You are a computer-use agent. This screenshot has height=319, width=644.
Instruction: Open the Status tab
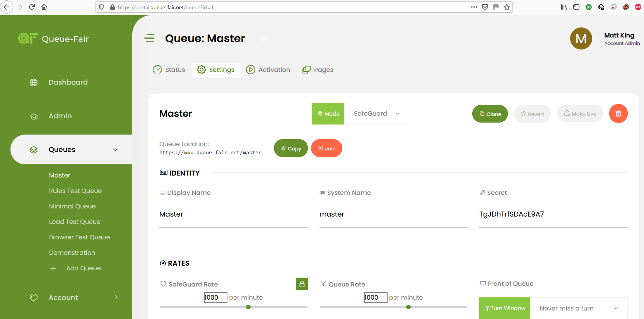[x=169, y=70]
